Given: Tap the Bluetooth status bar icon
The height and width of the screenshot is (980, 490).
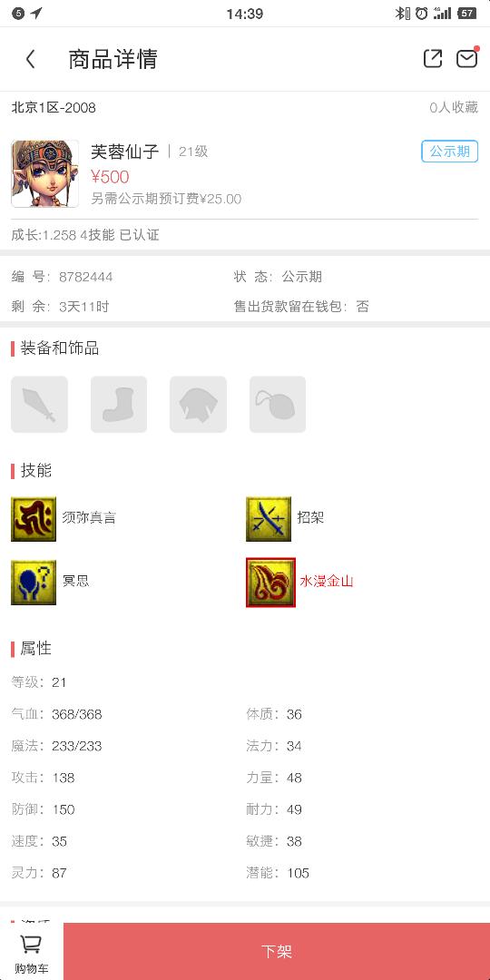Looking at the screenshot, I should (403, 13).
